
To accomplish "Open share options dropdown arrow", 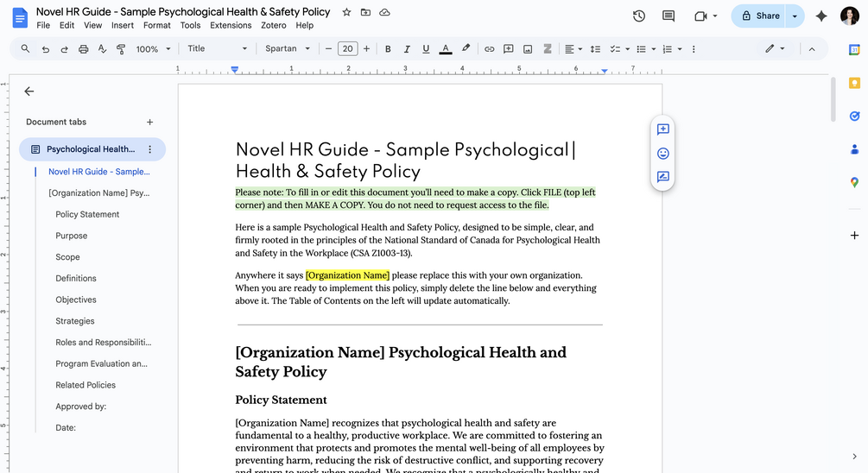I will [795, 16].
